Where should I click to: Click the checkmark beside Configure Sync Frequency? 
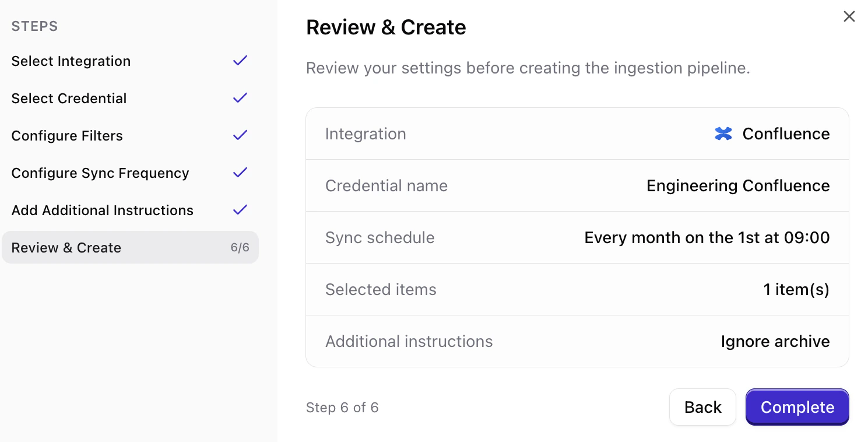pos(240,172)
